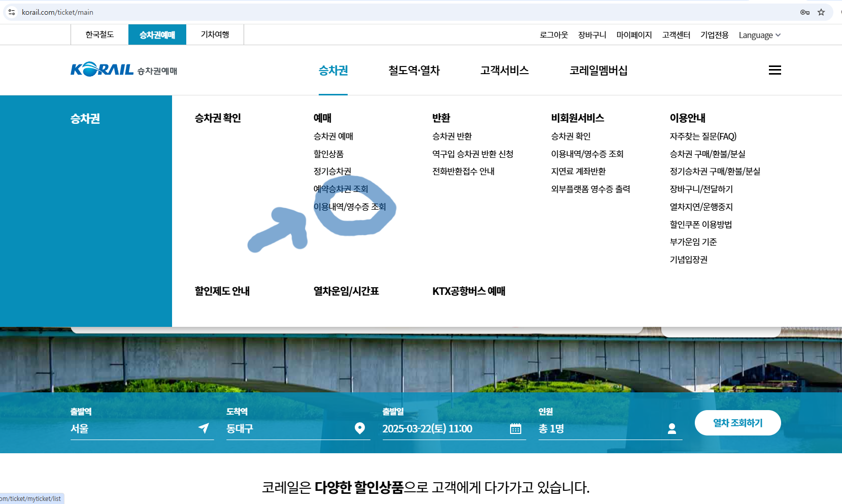Viewport: 842px width, 504px height.
Task: Open 정기승차권 구매/환불/분실 guide
Action: pos(715,171)
